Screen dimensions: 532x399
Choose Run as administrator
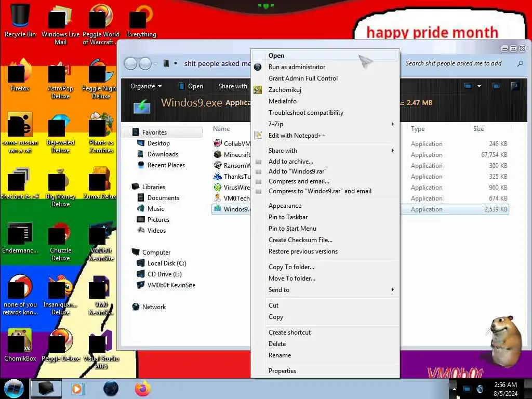point(325,67)
